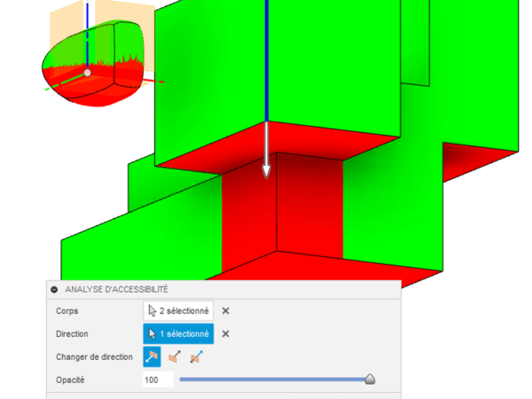Choose the third Changer de direction icon

tap(196, 357)
